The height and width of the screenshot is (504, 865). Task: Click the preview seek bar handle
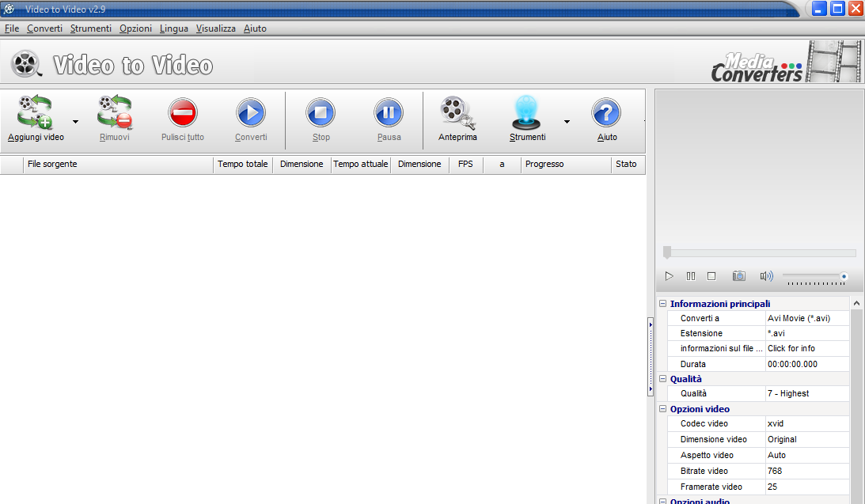tap(667, 252)
